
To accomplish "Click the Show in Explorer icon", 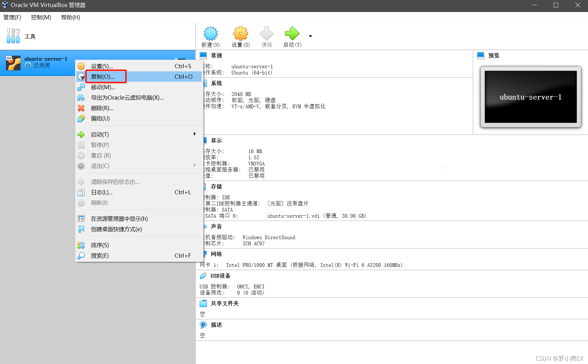I will click(81, 219).
